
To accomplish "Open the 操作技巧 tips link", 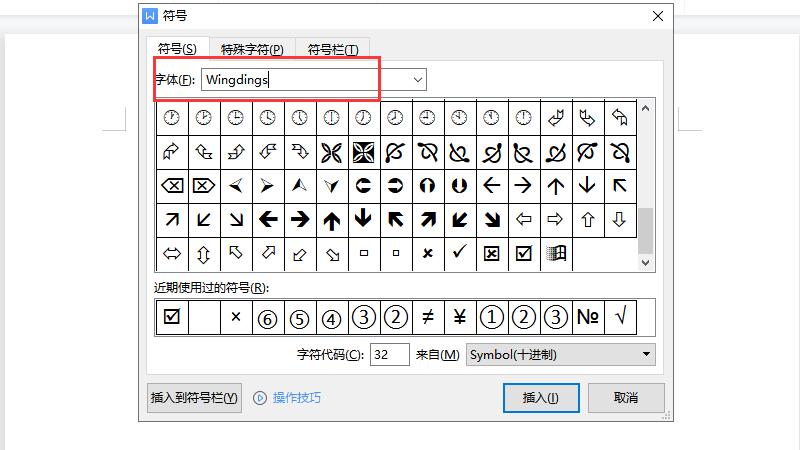I will tap(296, 397).
